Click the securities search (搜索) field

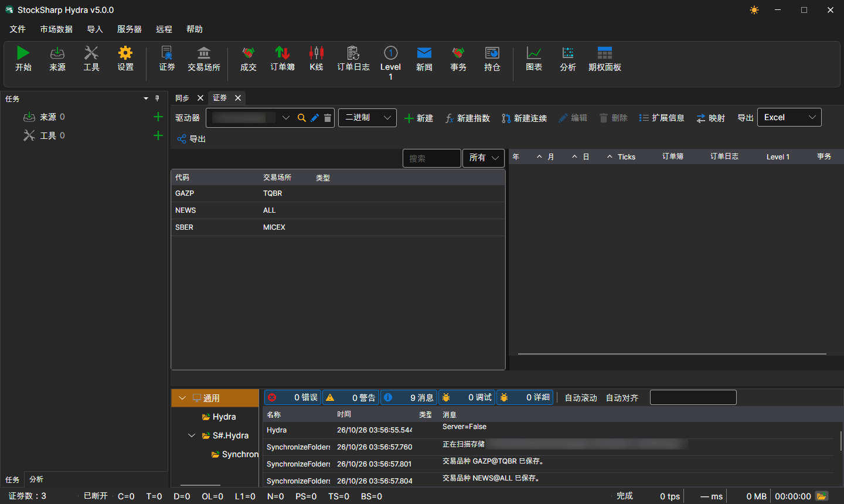click(x=431, y=158)
